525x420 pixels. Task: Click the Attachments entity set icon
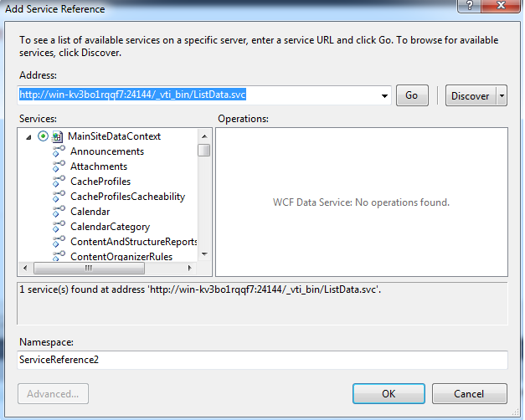point(59,166)
